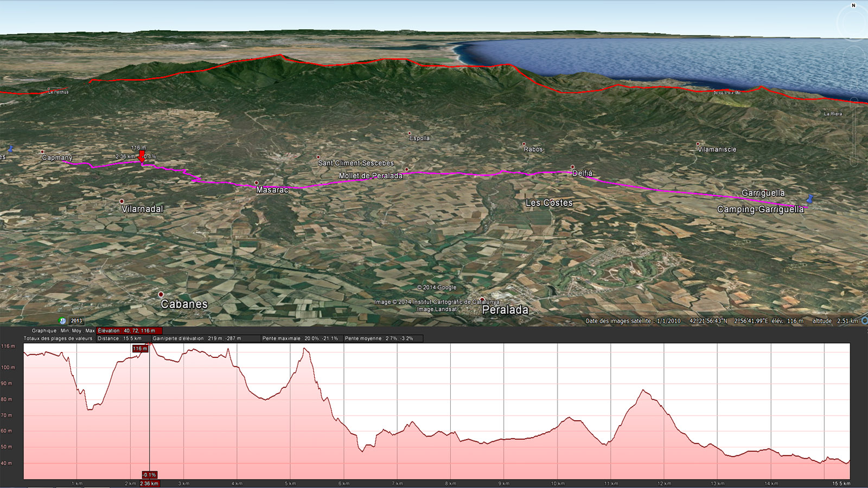868x488 pixels.
Task: Click the Vilarnadal place marker dot
Action: [122, 202]
